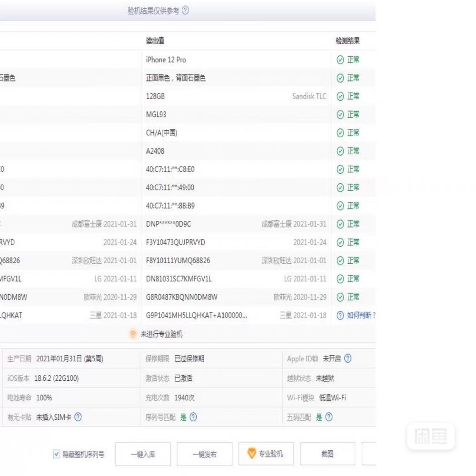Viewport: 476px width, 476px height.
Task: Click green check icon in 正面黑色 color row
Action: click(x=340, y=78)
